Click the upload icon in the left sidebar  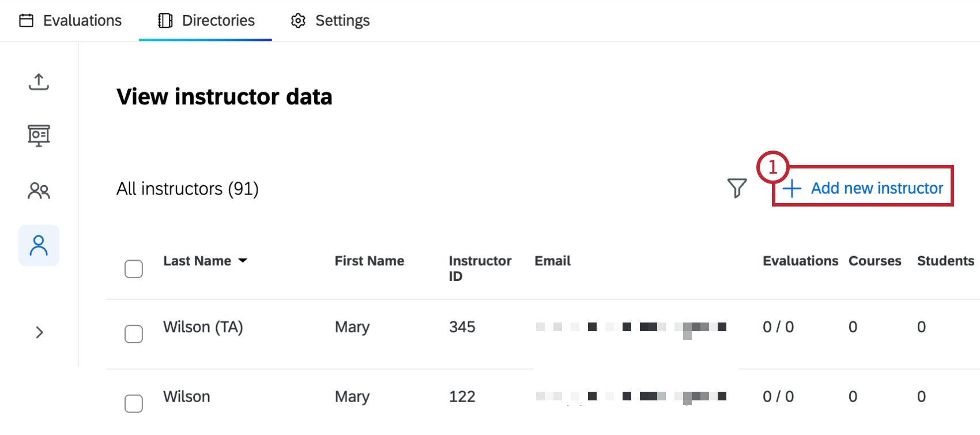(39, 82)
